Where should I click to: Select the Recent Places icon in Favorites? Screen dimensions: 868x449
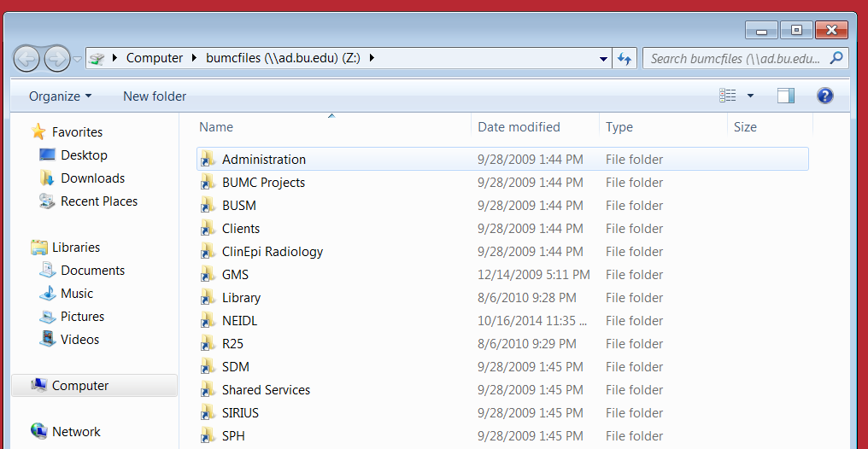pos(48,201)
